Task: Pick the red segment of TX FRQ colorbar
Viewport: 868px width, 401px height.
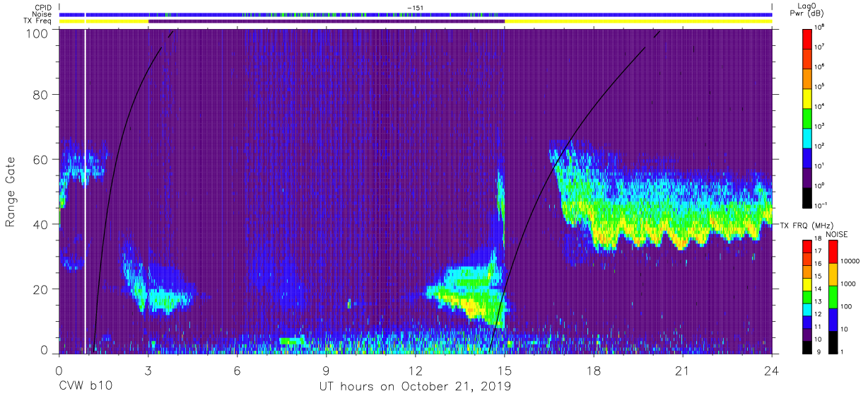Action: click(808, 247)
